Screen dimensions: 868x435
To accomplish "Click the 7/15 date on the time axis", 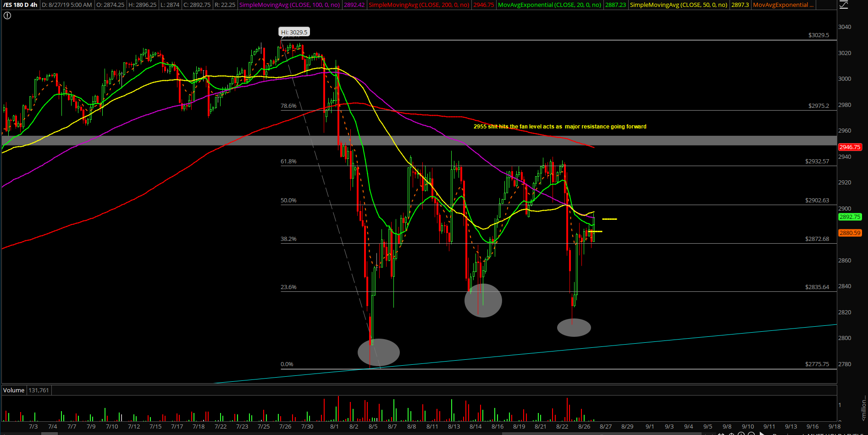I will coord(155,427).
